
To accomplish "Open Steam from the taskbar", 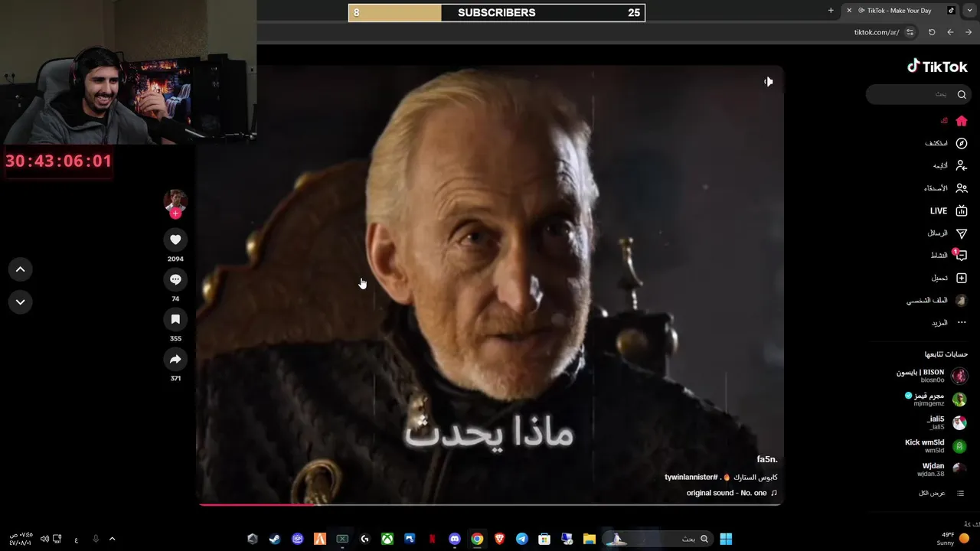I will [x=275, y=539].
